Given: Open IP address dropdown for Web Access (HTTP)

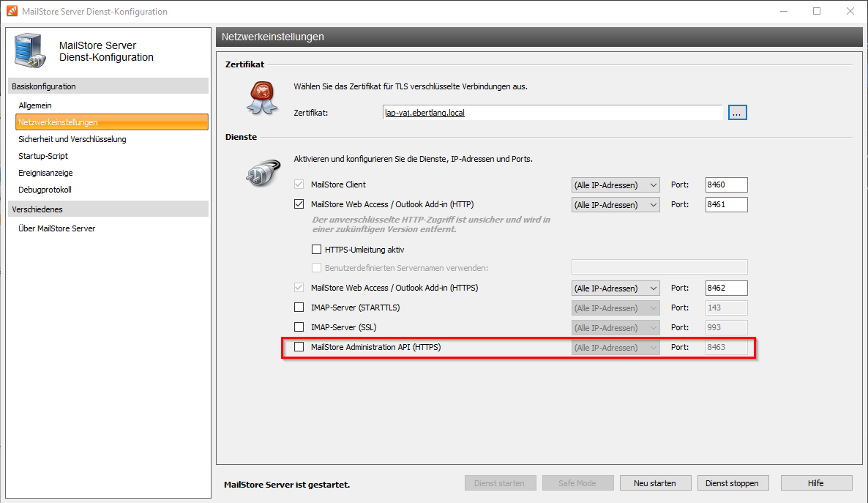Looking at the screenshot, I should [616, 205].
